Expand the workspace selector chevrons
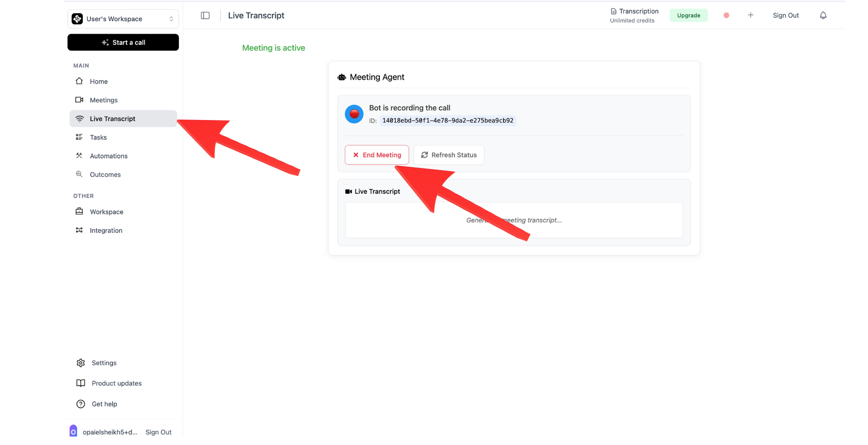This screenshot has width=868, height=445. click(x=171, y=19)
